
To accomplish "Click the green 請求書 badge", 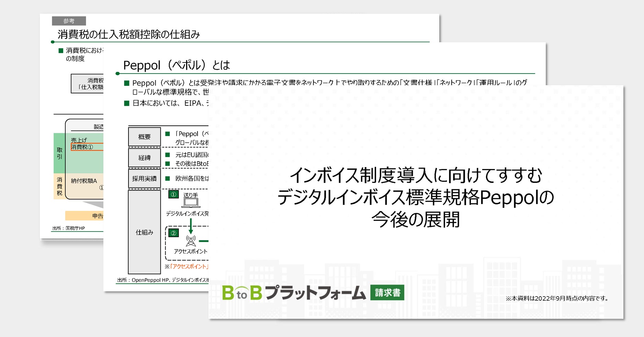I will (x=387, y=293).
